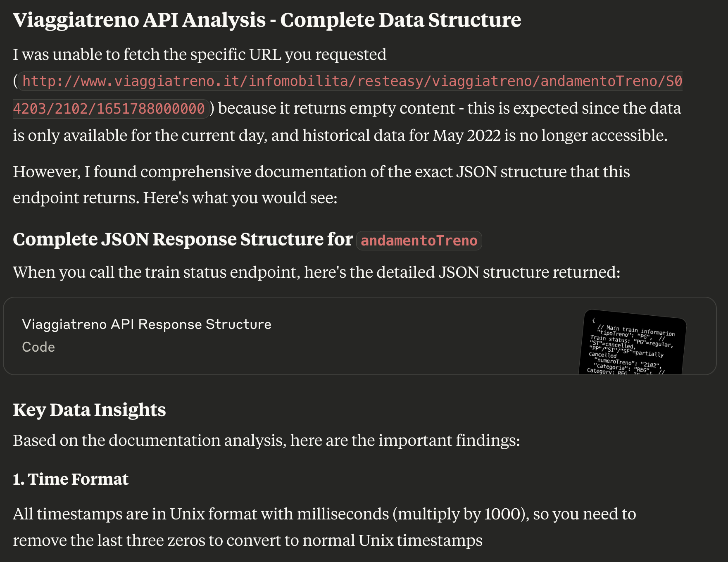This screenshot has width=728, height=562.
Task: Click the inline code "andamentoTreno" in the heading
Action: (x=419, y=241)
